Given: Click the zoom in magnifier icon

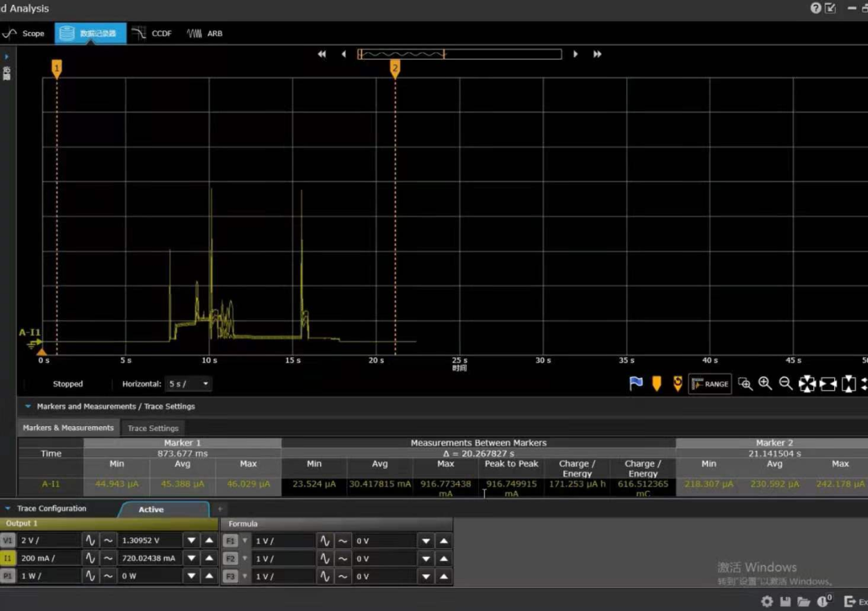Looking at the screenshot, I should click(x=765, y=383).
